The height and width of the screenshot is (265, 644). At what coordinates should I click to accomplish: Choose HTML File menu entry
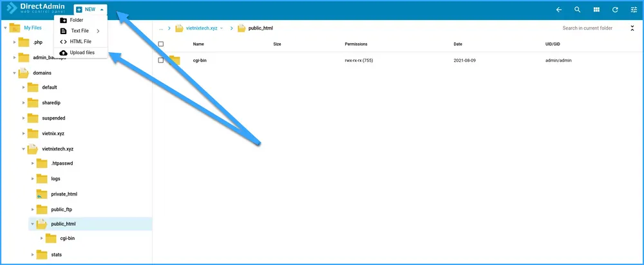[80, 41]
